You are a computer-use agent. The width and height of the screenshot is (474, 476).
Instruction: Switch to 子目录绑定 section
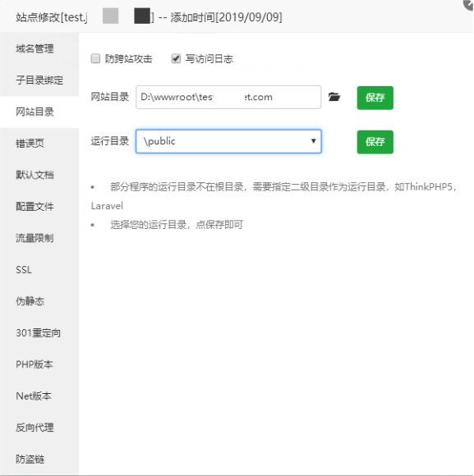pyautogui.click(x=39, y=80)
